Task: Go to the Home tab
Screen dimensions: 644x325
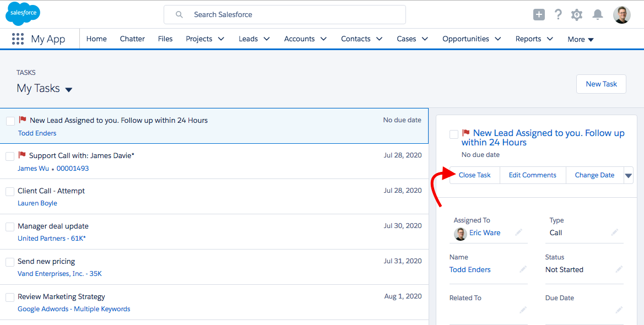Action: 96,39
